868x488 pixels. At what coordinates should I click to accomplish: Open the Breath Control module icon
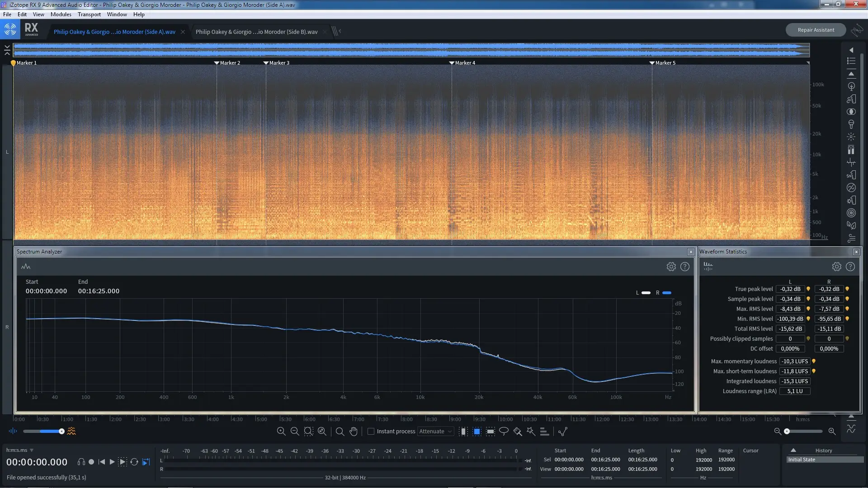click(851, 99)
